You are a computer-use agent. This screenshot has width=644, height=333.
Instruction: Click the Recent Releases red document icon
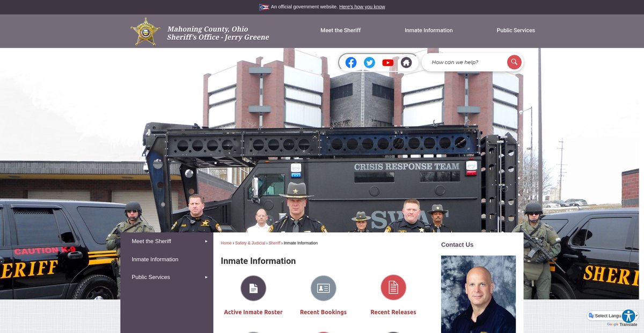[x=393, y=288]
